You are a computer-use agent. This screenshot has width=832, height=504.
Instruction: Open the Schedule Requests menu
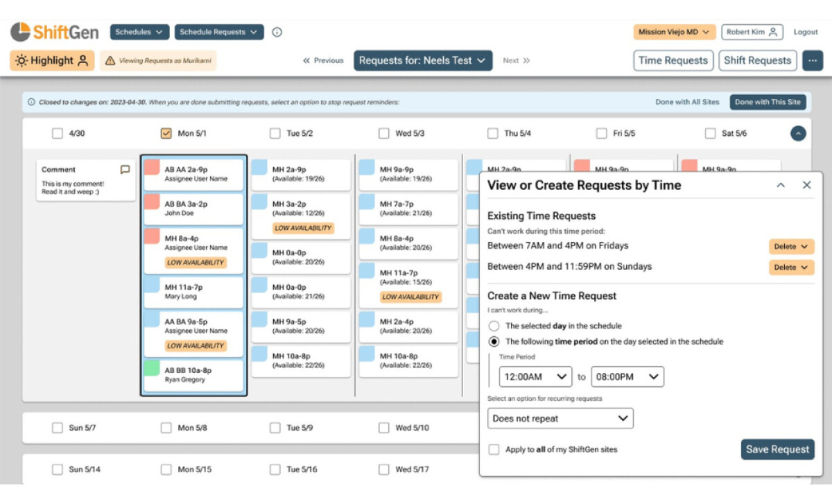[218, 32]
